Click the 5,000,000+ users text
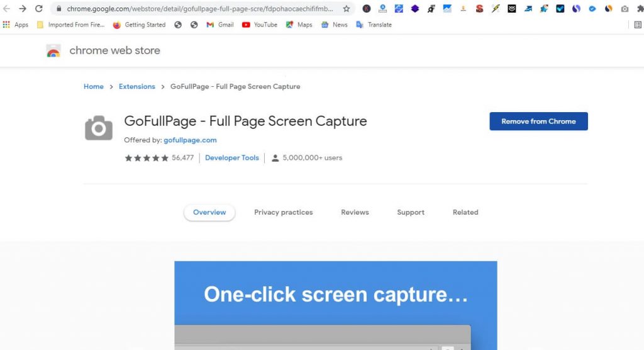Image resolution: width=644 pixels, height=350 pixels. pos(312,157)
